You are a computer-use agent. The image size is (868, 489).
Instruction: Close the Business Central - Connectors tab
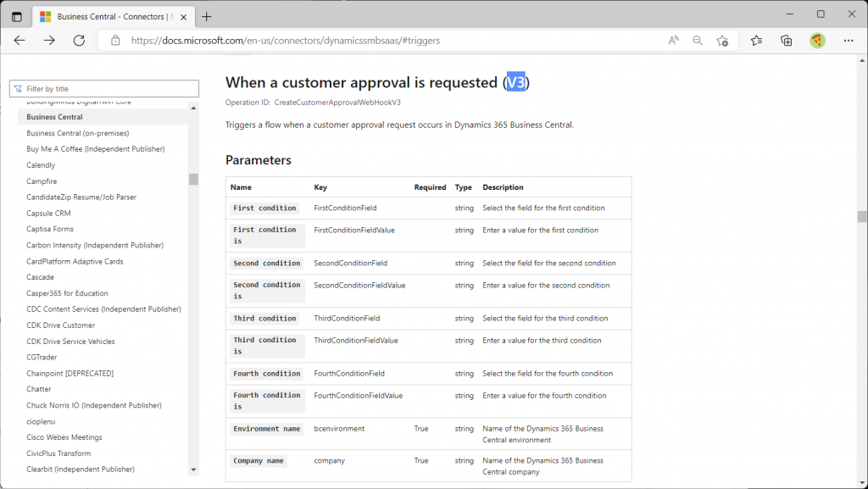tap(184, 17)
